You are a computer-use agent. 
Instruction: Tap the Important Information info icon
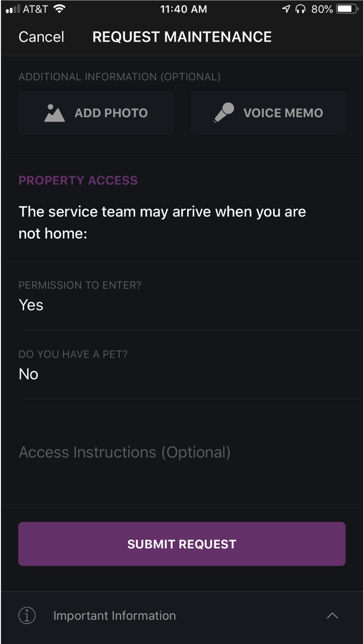[x=27, y=615]
